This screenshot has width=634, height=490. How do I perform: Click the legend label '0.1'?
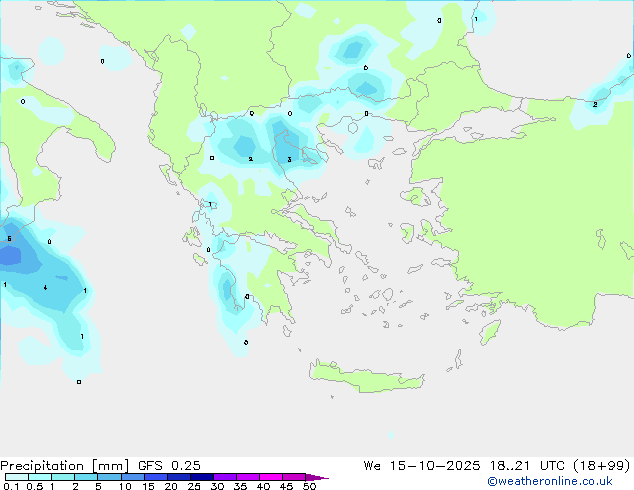[x=11, y=486]
